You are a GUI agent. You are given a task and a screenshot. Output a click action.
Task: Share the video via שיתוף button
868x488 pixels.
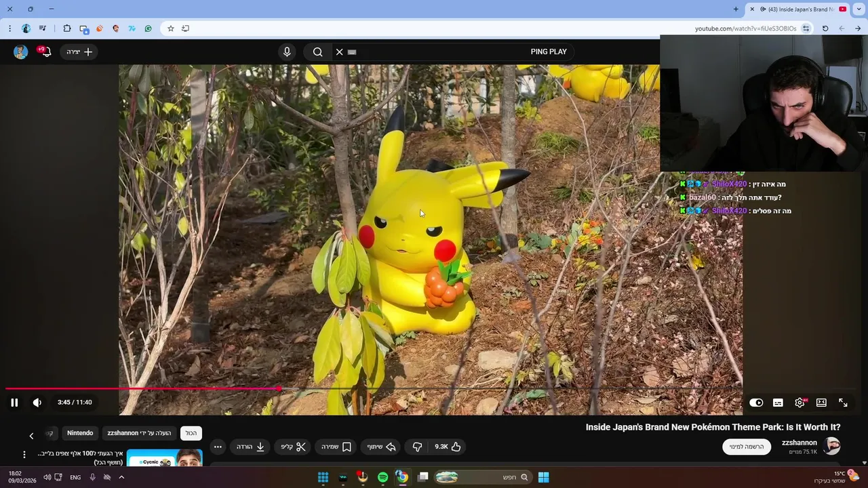point(381,447)
